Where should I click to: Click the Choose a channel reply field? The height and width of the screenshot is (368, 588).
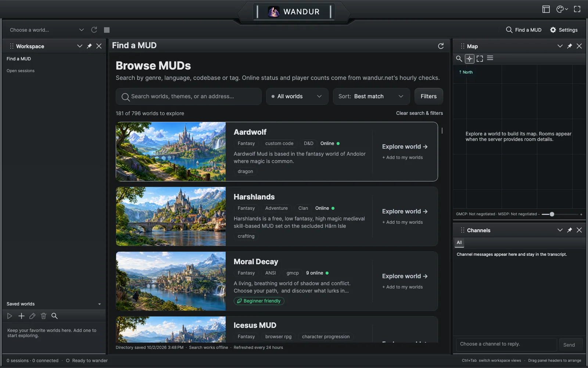[506, 344]
